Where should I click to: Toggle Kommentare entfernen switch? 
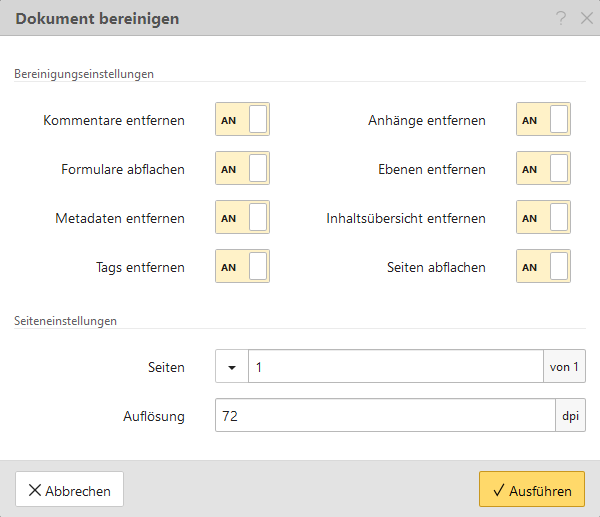click(x=243, y=120)
